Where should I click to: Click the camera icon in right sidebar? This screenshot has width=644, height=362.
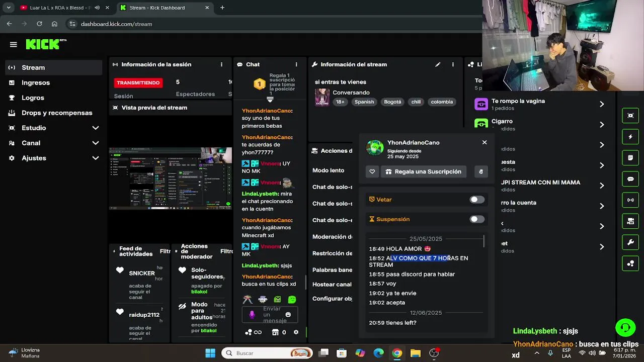coord(630,221)
